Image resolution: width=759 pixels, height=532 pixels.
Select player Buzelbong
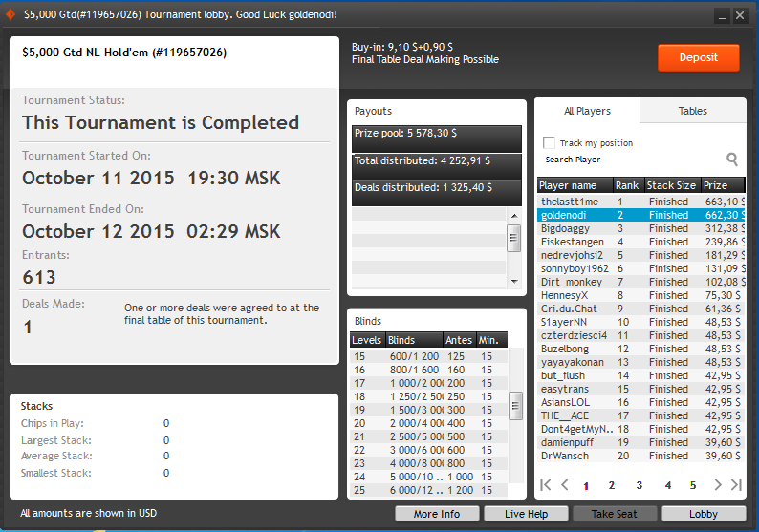(640, 349)
